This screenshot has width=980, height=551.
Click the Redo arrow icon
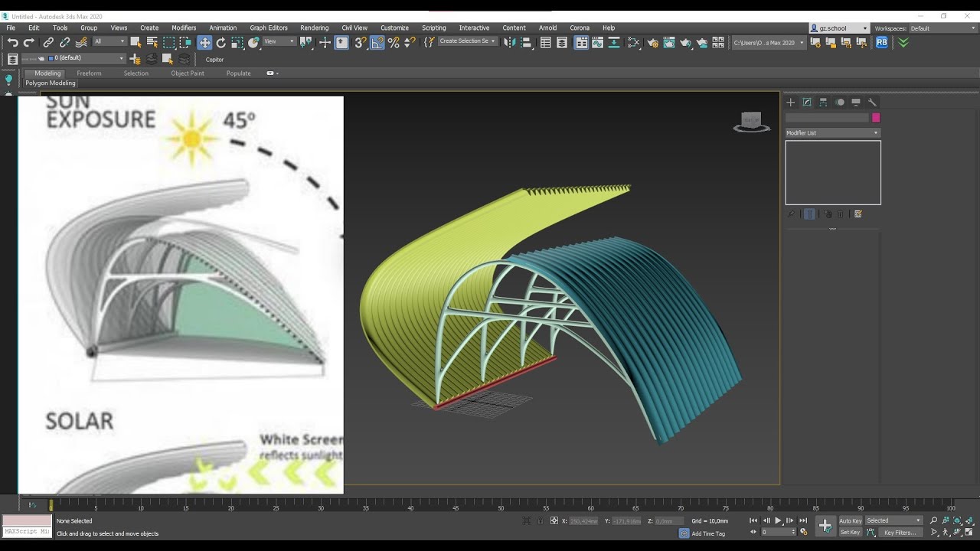point(29,43)
